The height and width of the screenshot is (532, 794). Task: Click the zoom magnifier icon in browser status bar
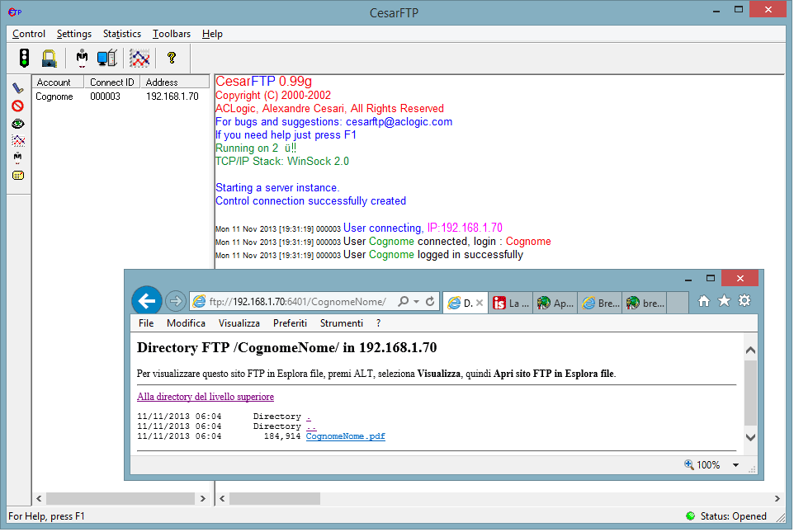pyautogui.click(x=689, y=464)
